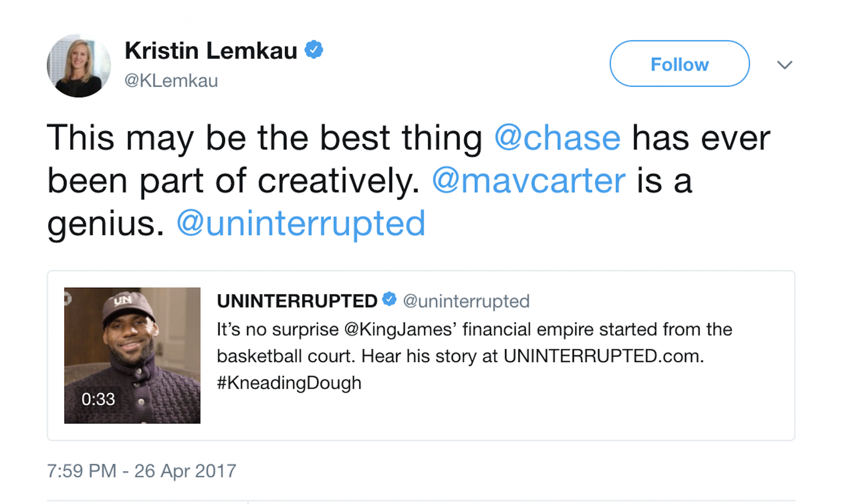Expand the tweet options chevron
This screenshot has height=504, width=845.
click(x=784, y=65)
